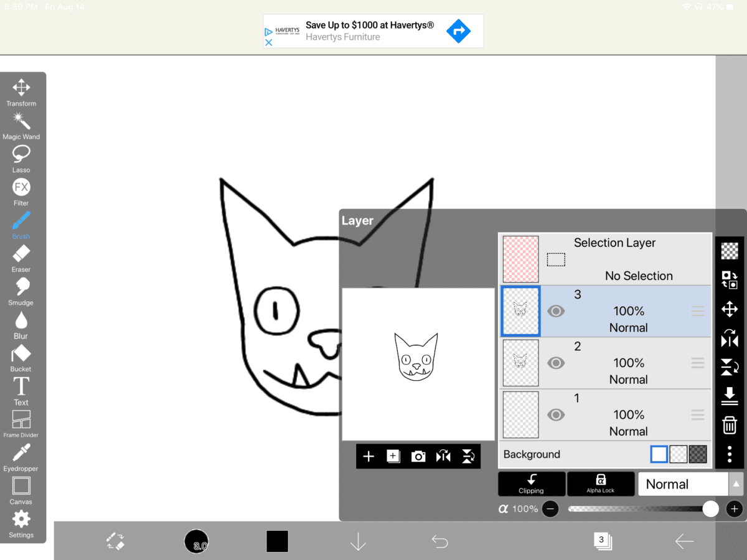Viewport: 747px width, 560px height.
Task: Click the layer opacity slider handle
Action: click(710, 509)
